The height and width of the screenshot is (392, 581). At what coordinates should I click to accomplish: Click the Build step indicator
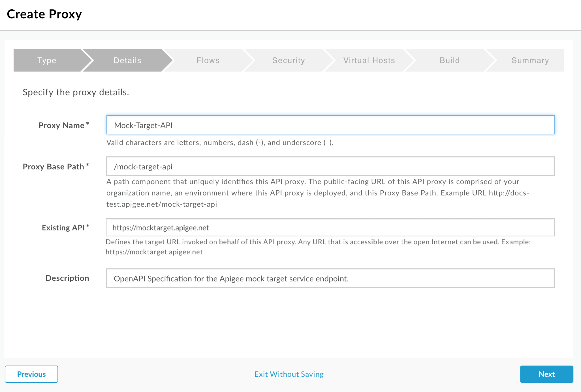(x=449, y=60)
